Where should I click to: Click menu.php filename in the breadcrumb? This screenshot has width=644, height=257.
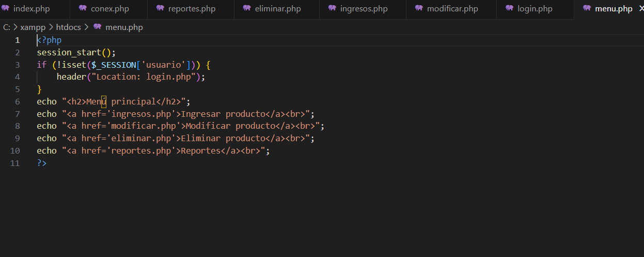coord(124,27)
